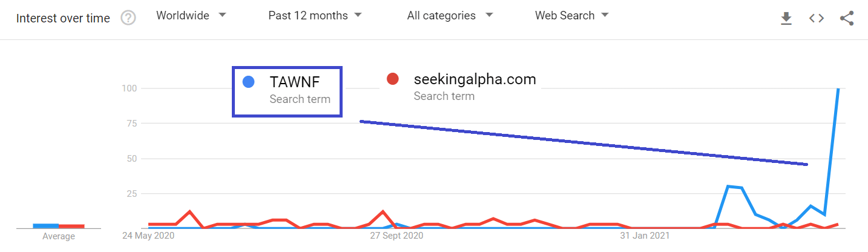This screenshot has width=868, height=252.
Task: Expand the Past 12 months dropdown
Action: point(315,16)
